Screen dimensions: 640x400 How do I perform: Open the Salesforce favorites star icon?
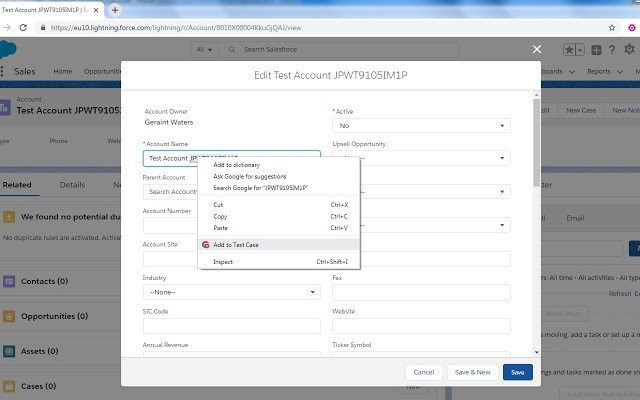[569, 50]
